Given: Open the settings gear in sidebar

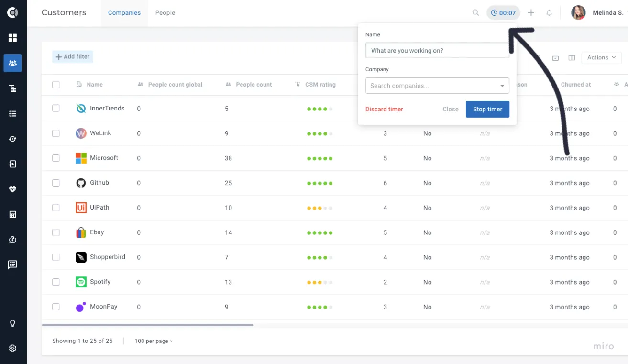Looking at the screenshot, I should [x=12, y=348].
